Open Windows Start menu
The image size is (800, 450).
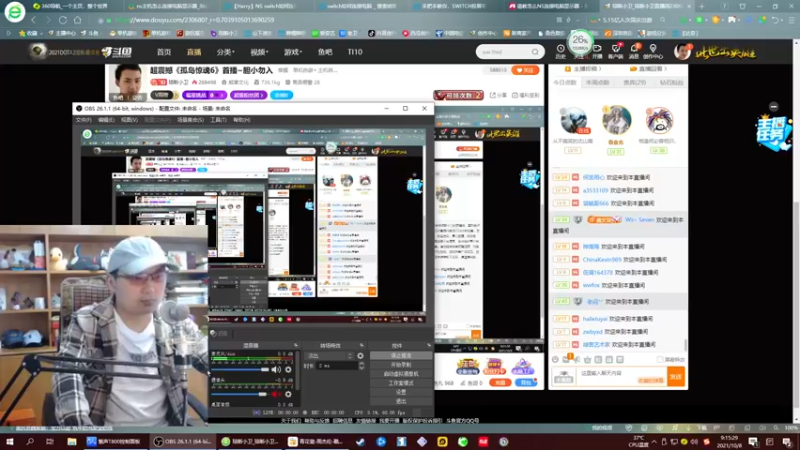pyautogui.click(x=10, y=441)
